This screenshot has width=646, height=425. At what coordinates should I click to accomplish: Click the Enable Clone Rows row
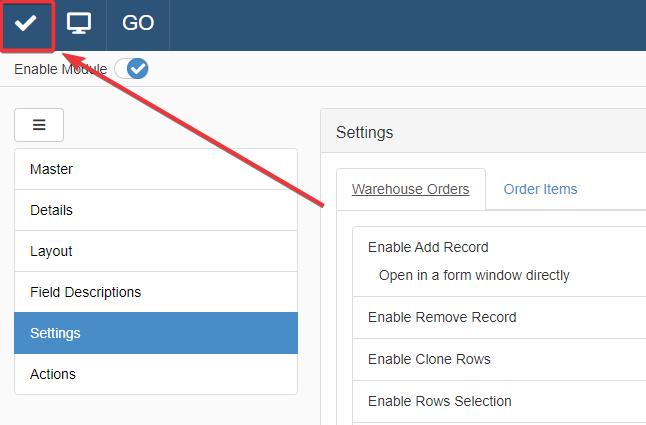click(429, 359)
